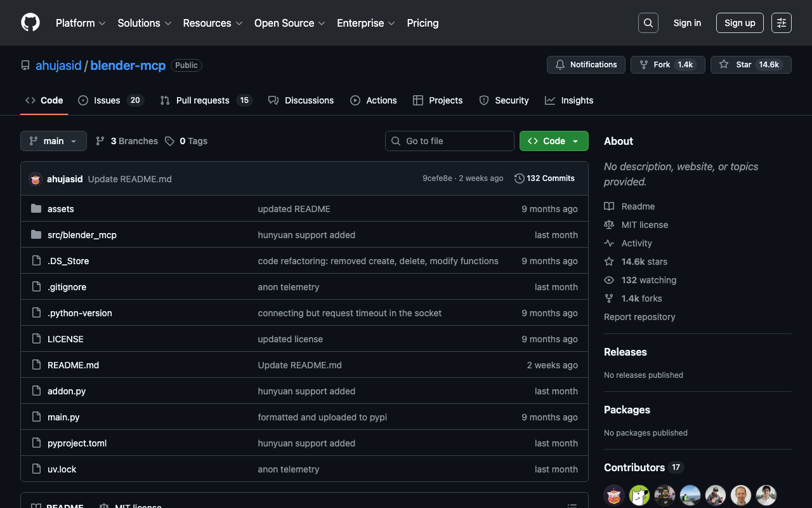Open the README.md file
This screenshot has width=812, height=508.
click(x=73, y=365)
